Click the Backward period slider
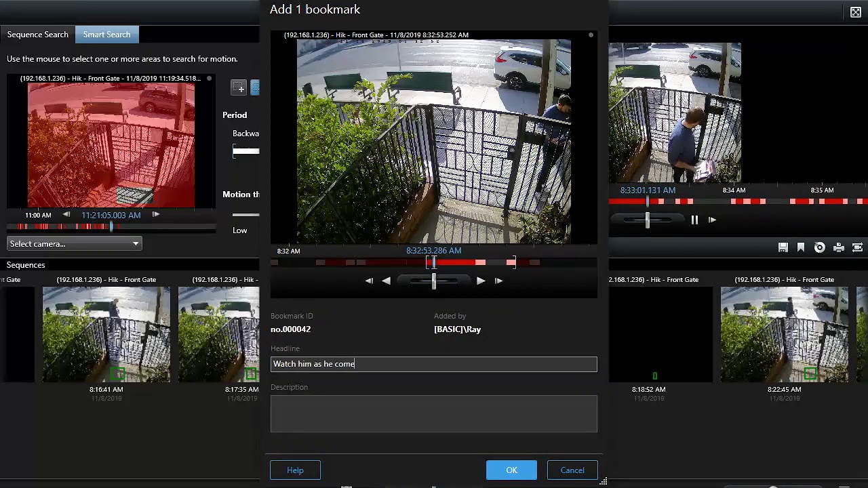This screenshot has height=488, width=868. [246, 151]
